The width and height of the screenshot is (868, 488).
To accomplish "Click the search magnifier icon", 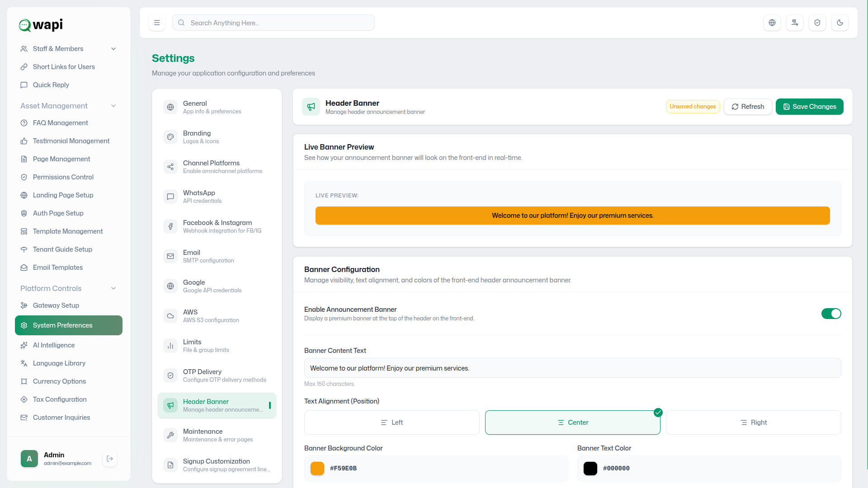I will click(181, 23).
